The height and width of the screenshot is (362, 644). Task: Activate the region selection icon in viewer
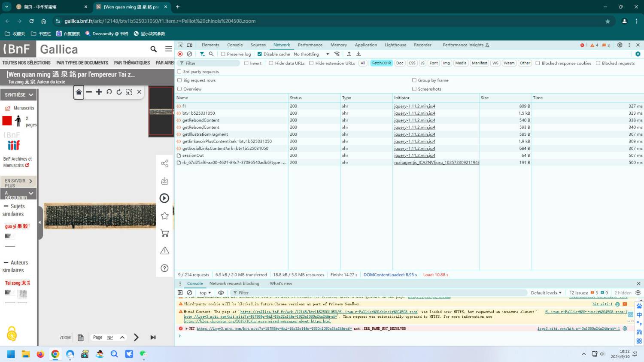(129, 92)
